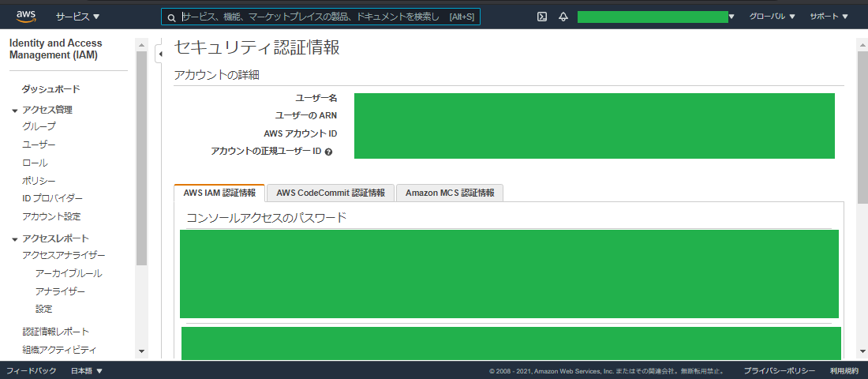
Task: Click the コンソールアクセスのパスワード heading
Action: pyautogui.click(x=266, y=217)
